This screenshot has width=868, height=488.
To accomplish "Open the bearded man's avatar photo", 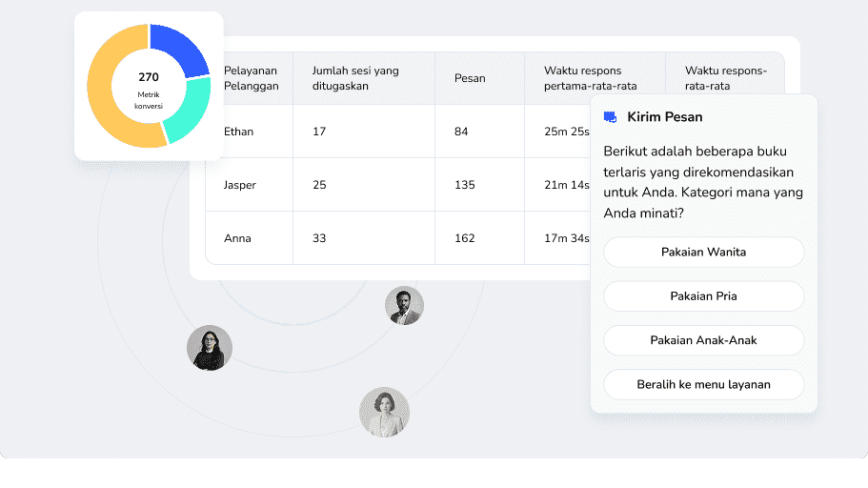I will tap(404, 306).
